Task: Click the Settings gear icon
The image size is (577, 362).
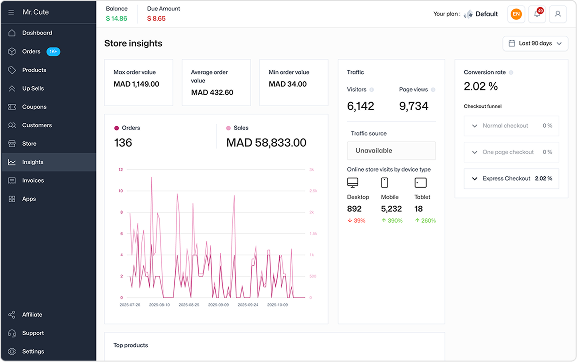Action: coord(12,351)
